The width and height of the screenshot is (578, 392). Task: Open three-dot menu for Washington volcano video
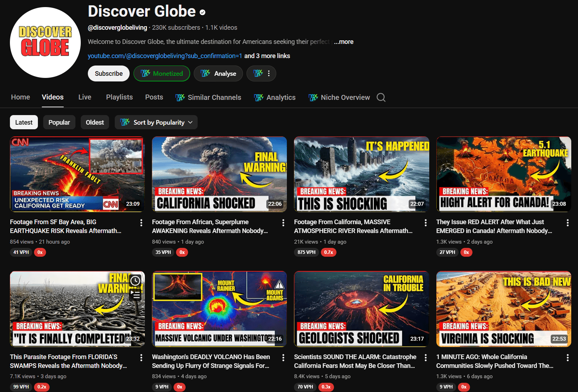click(x=283, y=358)
